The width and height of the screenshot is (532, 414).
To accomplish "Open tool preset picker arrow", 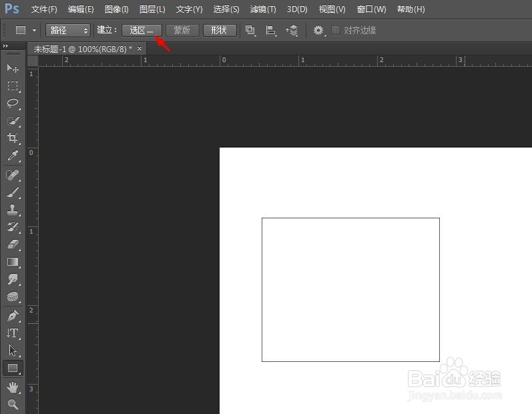I will (x=34, y=30).
